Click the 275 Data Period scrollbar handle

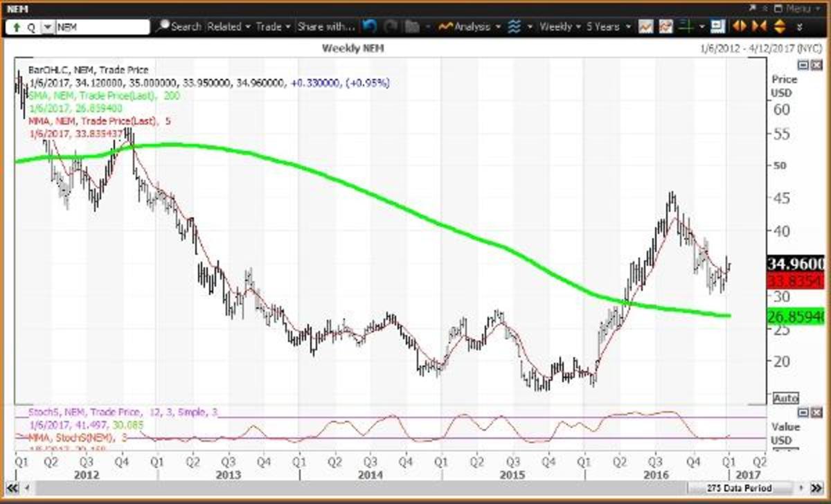pyautogui.click(x=720, y=487)
